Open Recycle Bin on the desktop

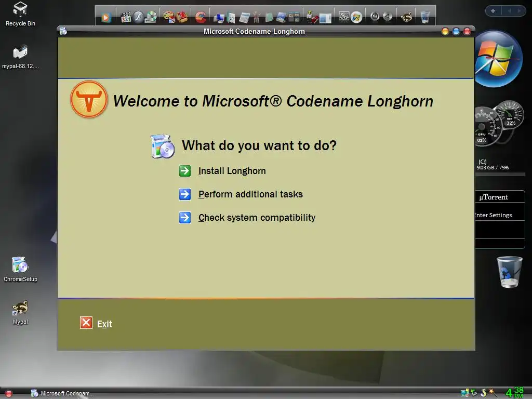coord(20,14)
